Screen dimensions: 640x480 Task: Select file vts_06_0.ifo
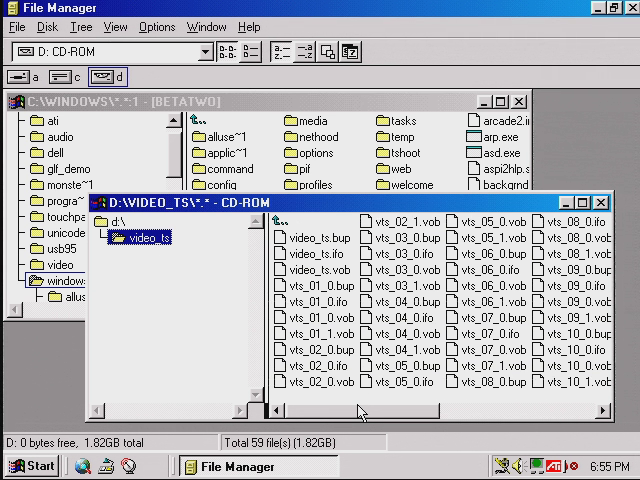coord(483,270)
